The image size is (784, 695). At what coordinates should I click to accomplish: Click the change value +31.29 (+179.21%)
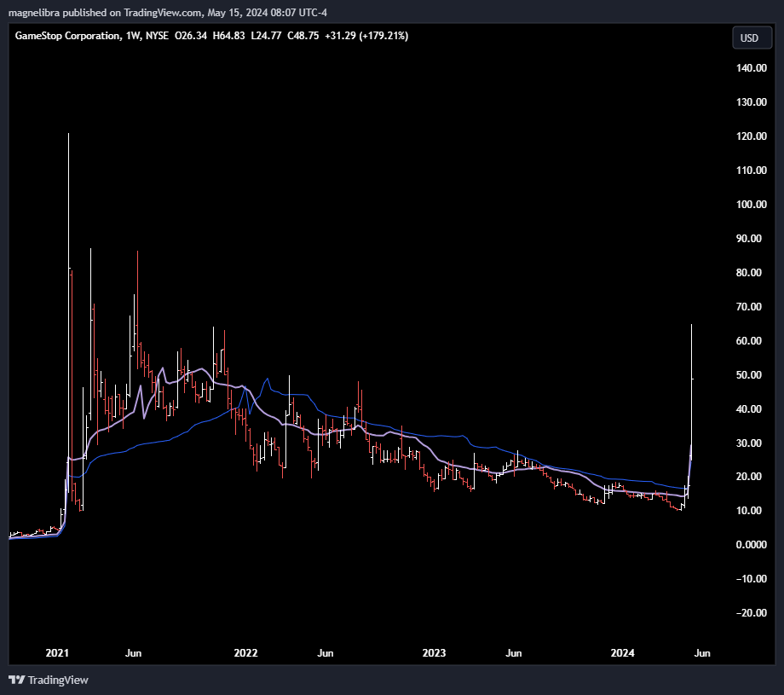[x=366, y=36]
